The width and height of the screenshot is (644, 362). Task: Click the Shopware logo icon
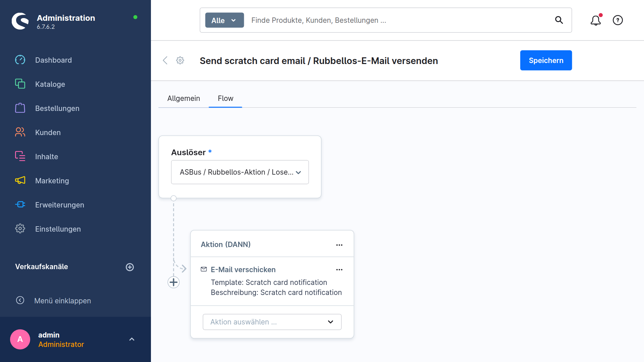[20, 21]
